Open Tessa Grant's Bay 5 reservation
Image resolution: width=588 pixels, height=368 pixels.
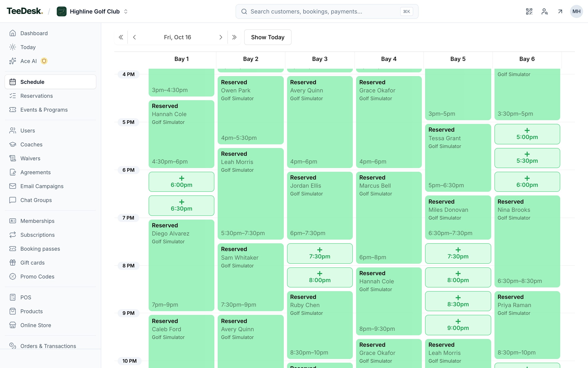click(458, 158)
